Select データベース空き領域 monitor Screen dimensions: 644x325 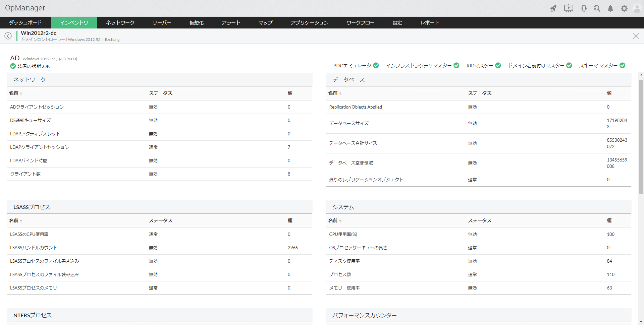351,163
